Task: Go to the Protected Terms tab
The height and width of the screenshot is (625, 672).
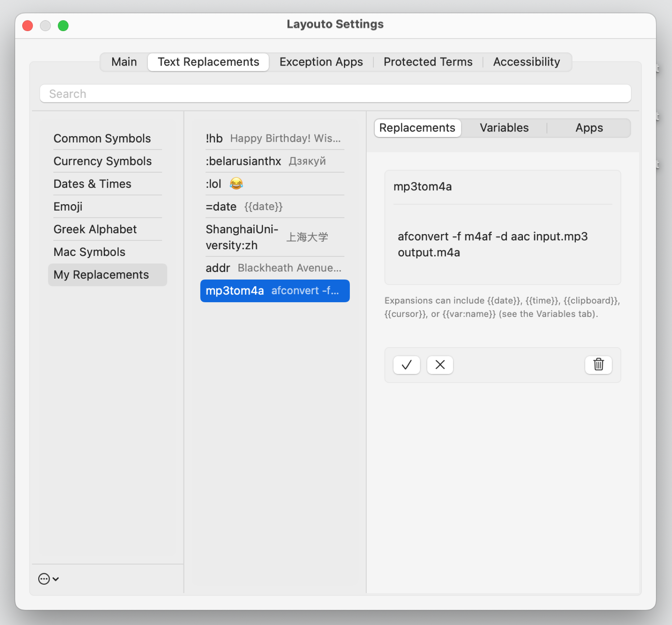Action: (x=428, y=62)
